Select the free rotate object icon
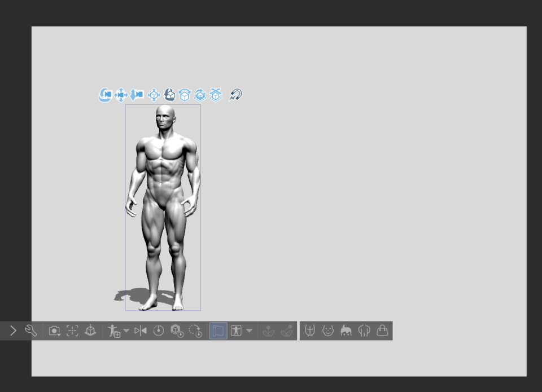The width and height of the screenshot is (542, 392). (x=169, y=95)
